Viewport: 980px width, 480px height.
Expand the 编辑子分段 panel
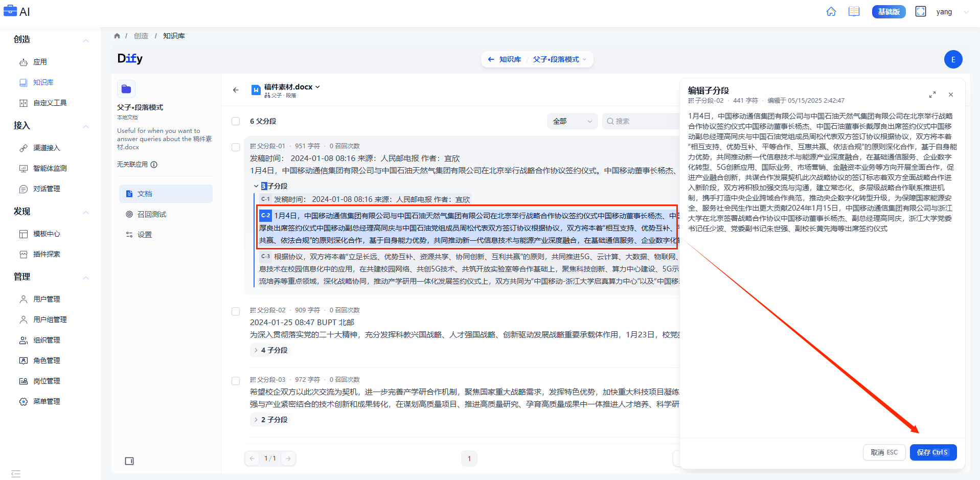[x=932, y=95]
